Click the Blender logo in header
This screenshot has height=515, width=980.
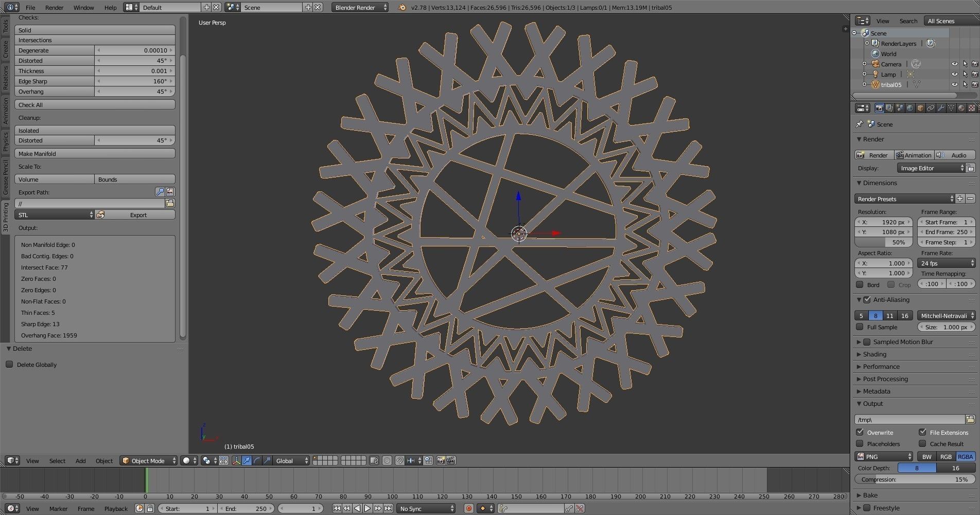pyautogui.click(x=402, y=7)
